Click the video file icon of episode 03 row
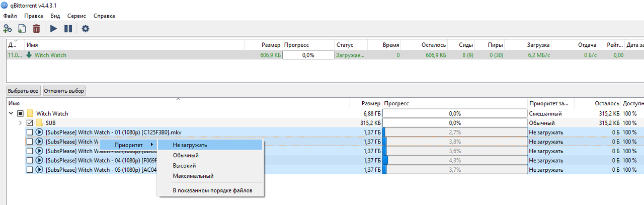The width and height of the screenshot is (644, 205). 39,151
